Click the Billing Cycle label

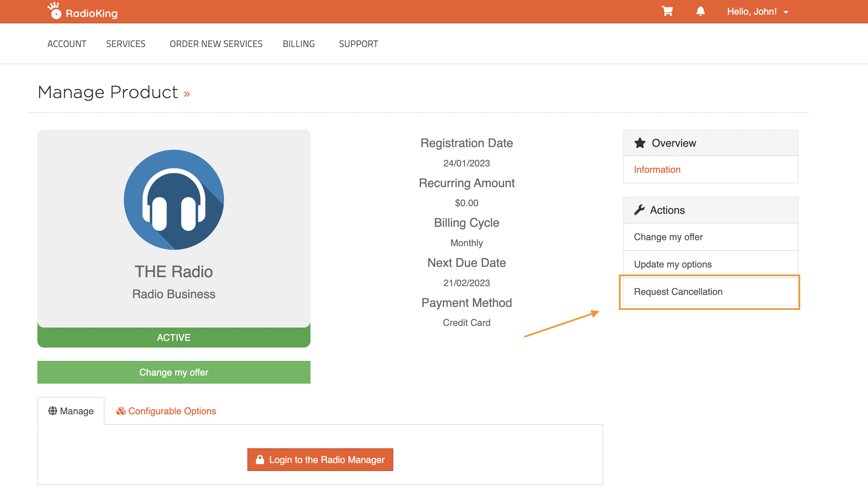click(x=466, y=222)
